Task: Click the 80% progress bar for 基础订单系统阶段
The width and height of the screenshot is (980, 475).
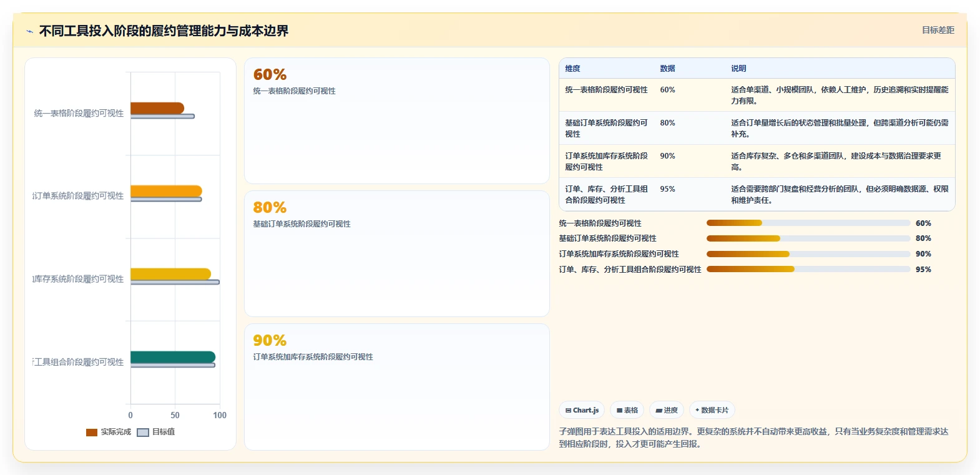Action: [x=808, y=238]
